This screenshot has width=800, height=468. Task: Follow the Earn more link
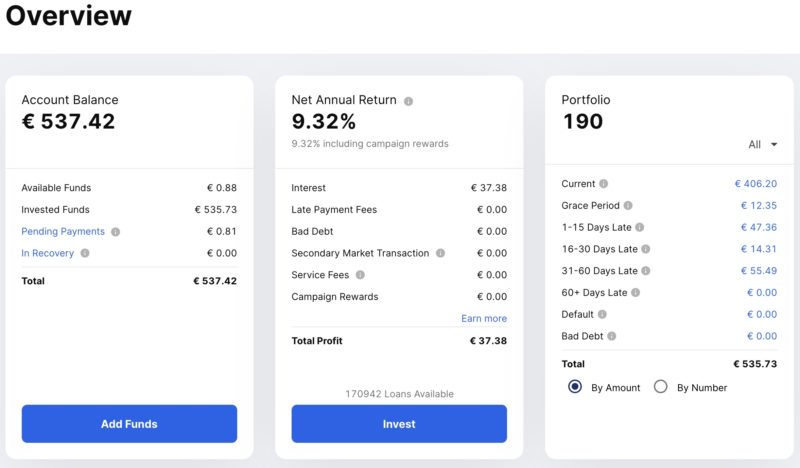point(484,319)
